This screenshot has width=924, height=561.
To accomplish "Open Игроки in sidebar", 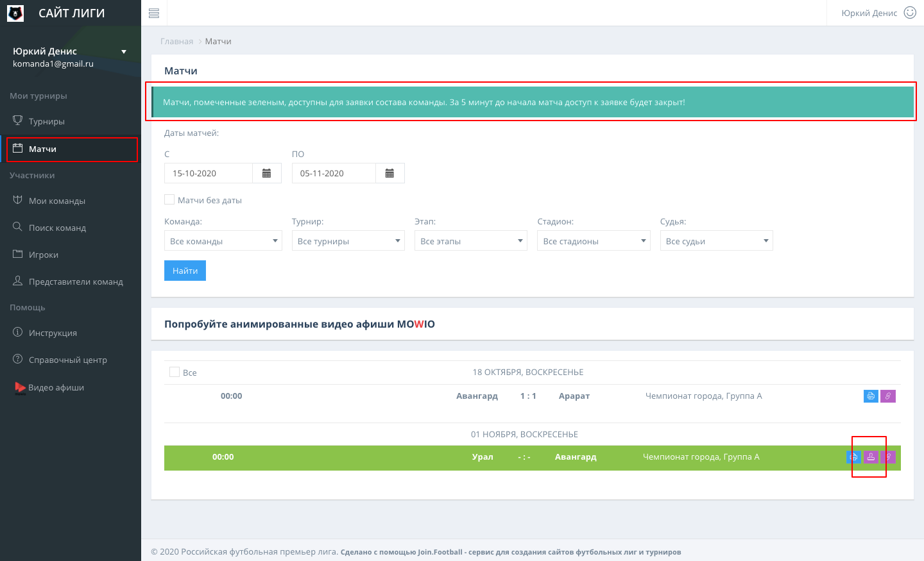I will pyautogui.click(x=71, y=255).
